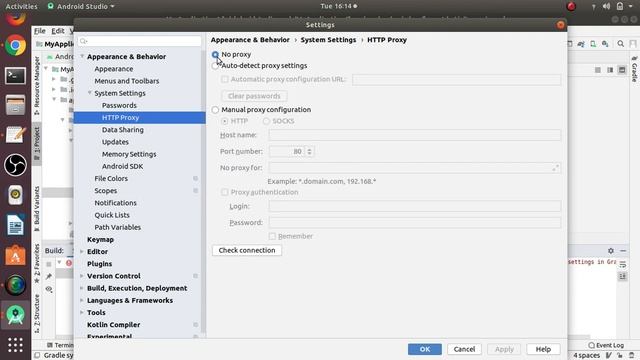This screenshot has width=640, height=360.
Task: Select the No proxy option
Action: [x=216, y=54]
